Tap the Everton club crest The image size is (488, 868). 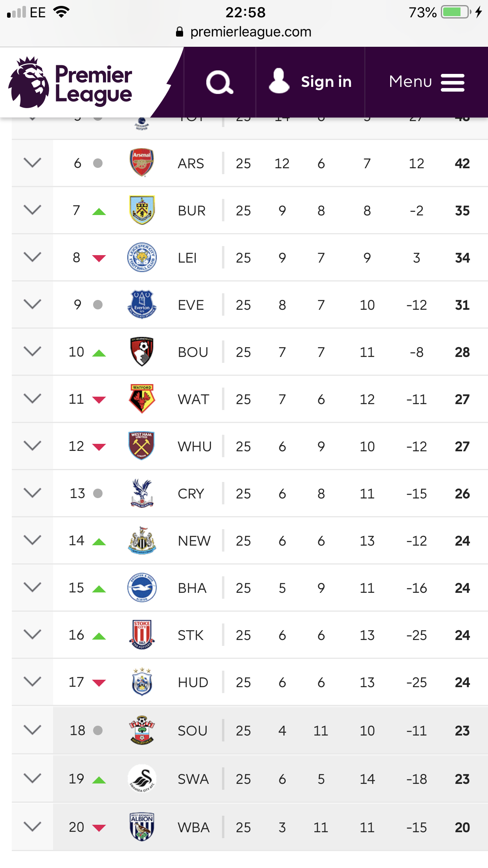pyautogui.click(x=142, y=304)
